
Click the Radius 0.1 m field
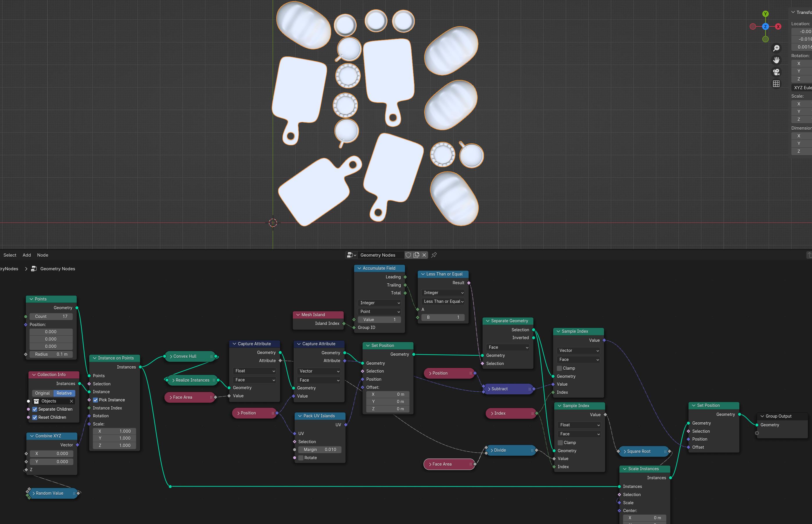pos(51,354)
